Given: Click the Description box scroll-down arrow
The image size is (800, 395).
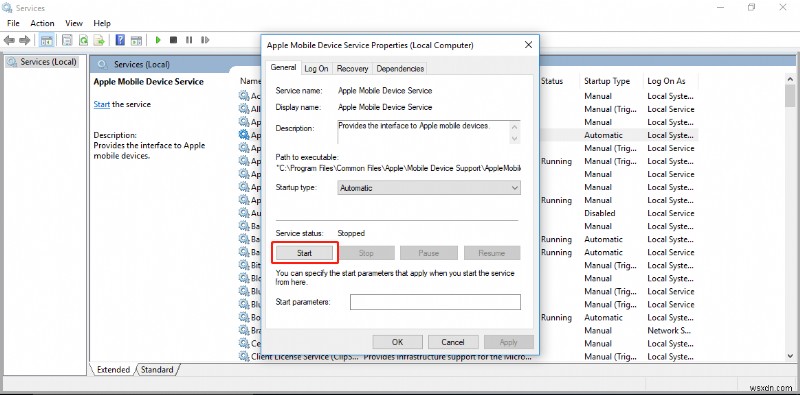Looking at the screenshot, I should point(515,138).
